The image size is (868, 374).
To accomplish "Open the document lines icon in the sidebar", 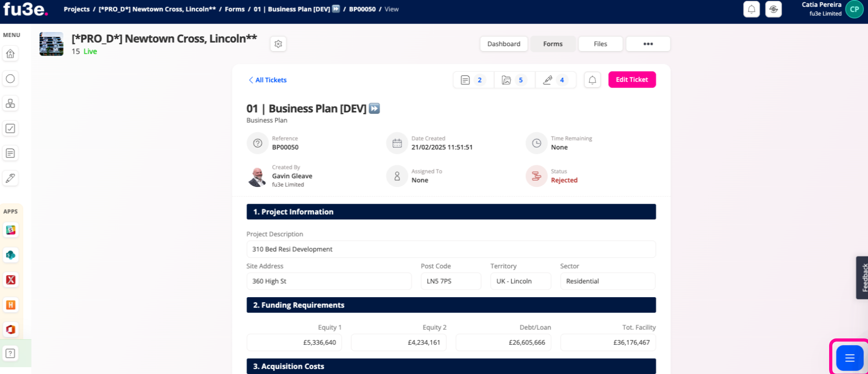I will (10, 153).
